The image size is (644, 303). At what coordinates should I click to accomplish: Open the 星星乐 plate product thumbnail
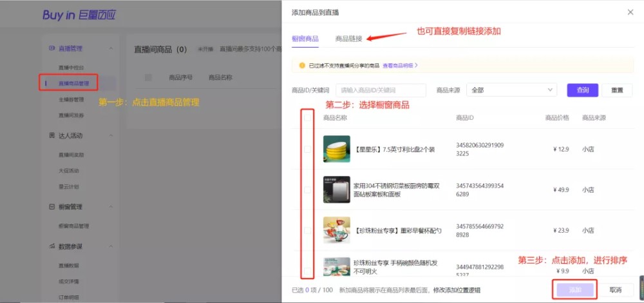pos(336,149)
